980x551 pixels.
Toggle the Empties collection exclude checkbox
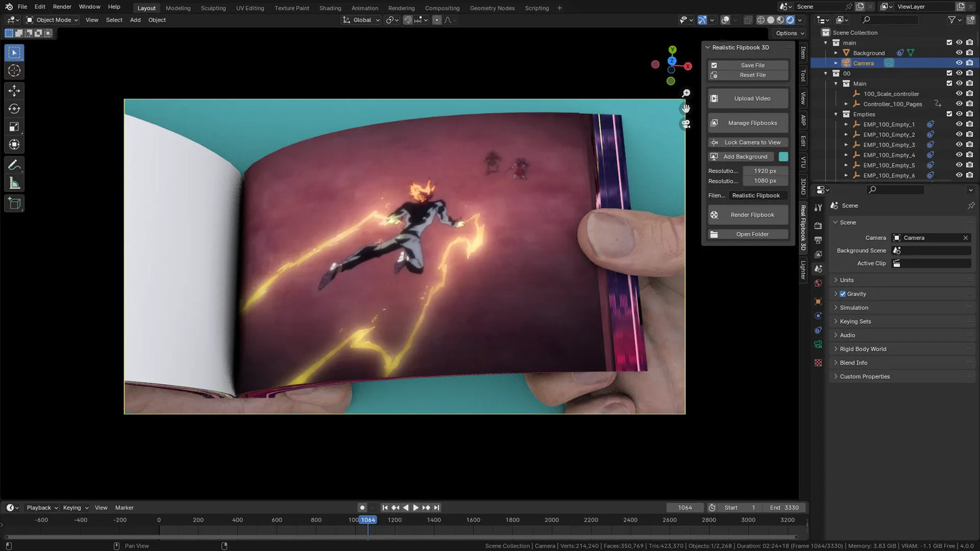pos(949,115)
